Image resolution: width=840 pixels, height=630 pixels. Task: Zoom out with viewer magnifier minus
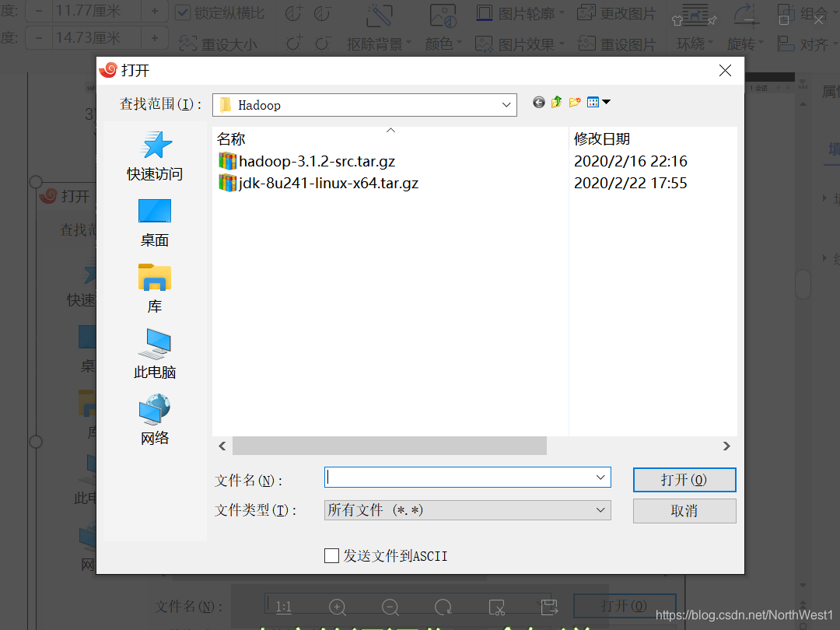pos(390,607)
